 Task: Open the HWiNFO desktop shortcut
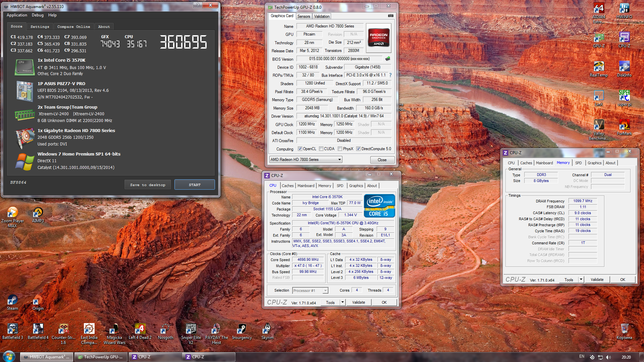pyautogui.click(x=624, y=10)
